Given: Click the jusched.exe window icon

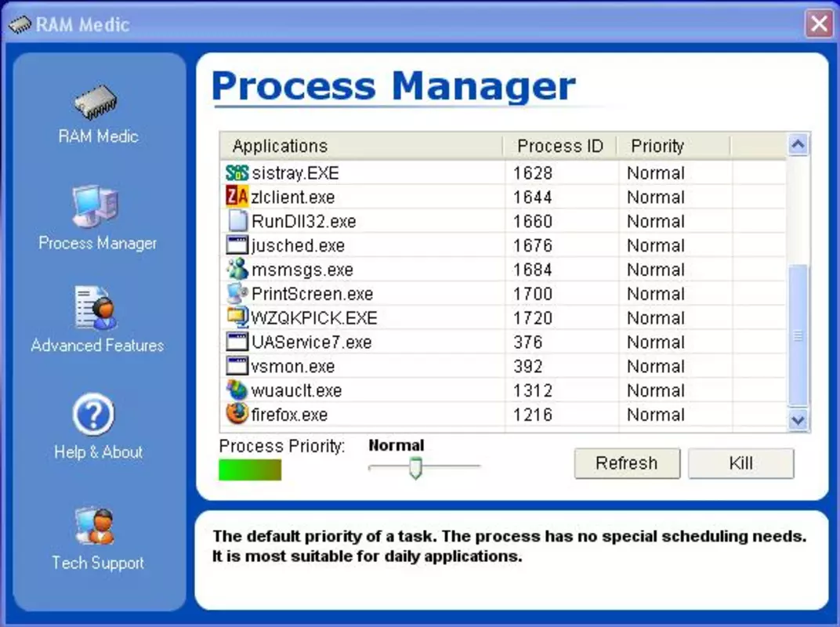Looking at the screenshot, I should 237,245.
